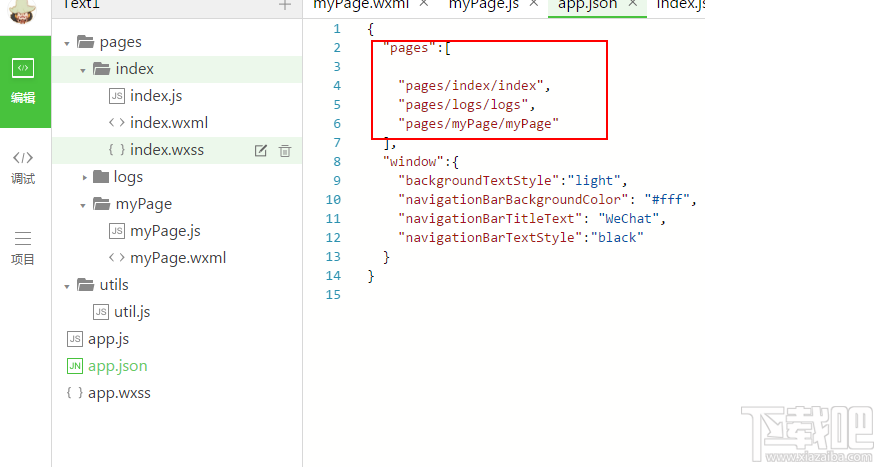Screen dimensions: 881x467
Task: Click the "navigationBarBackgroundColor" code line
Action: (547, 200)
